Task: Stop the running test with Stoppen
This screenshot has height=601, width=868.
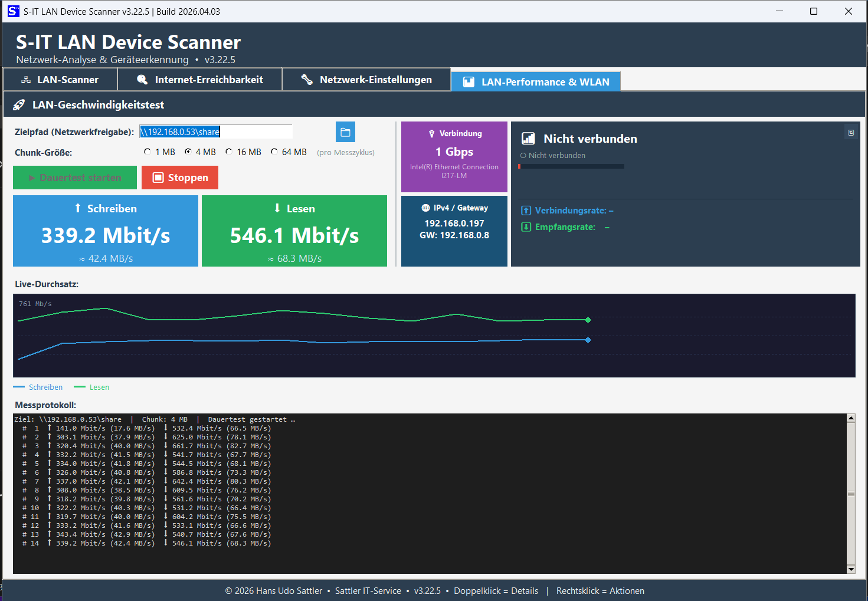Action: [x=179, y=177]
